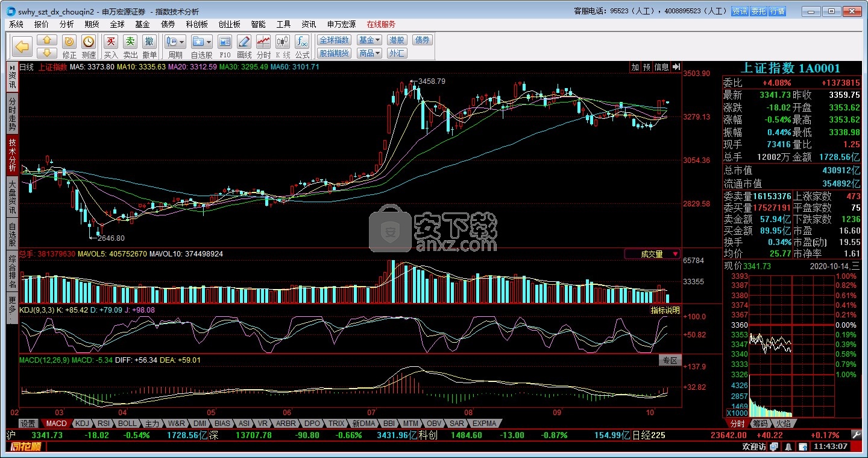Select the TRIX indicator tab
The width and height of the screenshot is (868, 458).
point(336,424)
